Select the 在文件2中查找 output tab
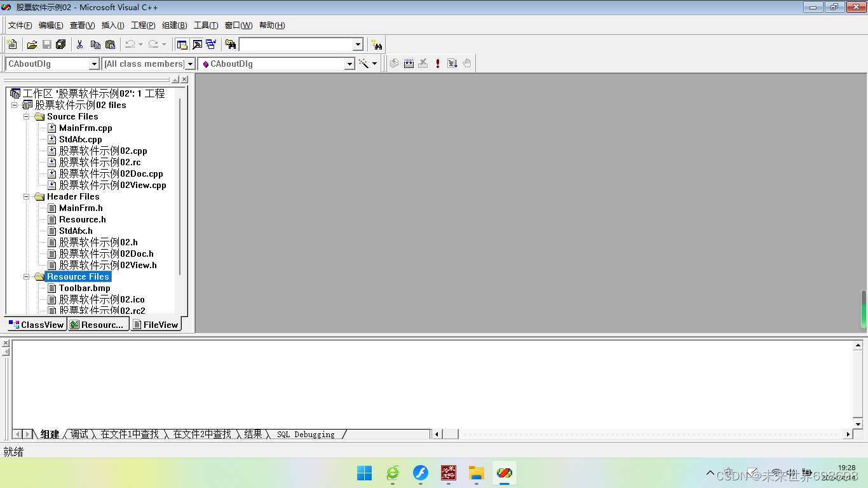 [x=202, y=435]
